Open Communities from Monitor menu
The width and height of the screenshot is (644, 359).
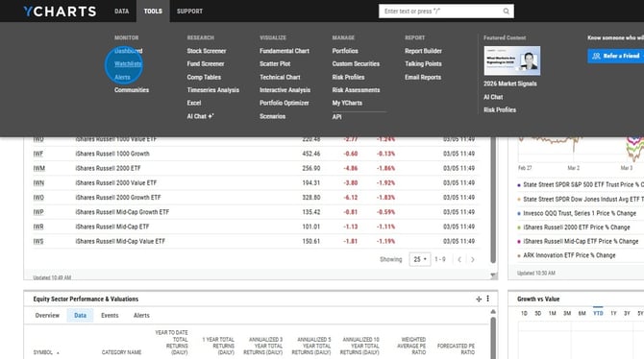pos(132,90)
